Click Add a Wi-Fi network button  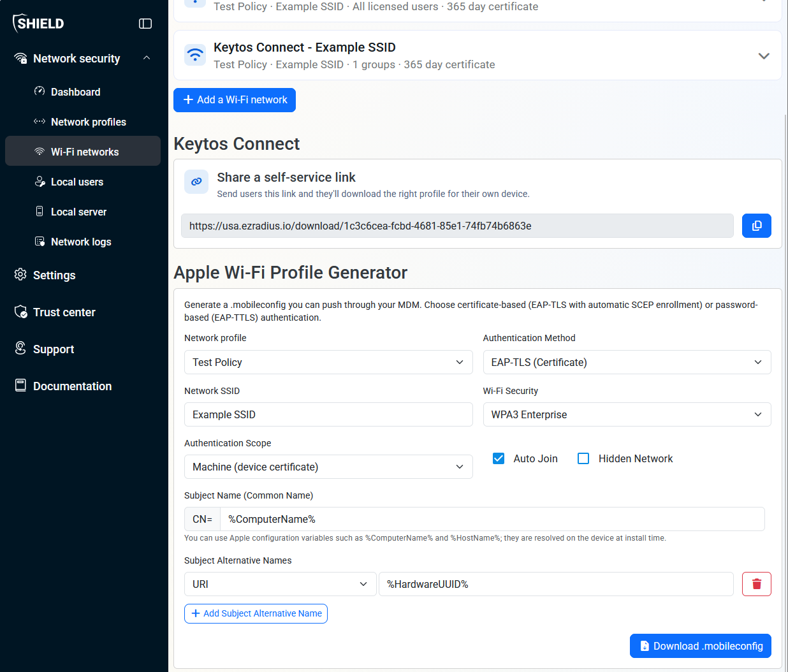(235, 100)
